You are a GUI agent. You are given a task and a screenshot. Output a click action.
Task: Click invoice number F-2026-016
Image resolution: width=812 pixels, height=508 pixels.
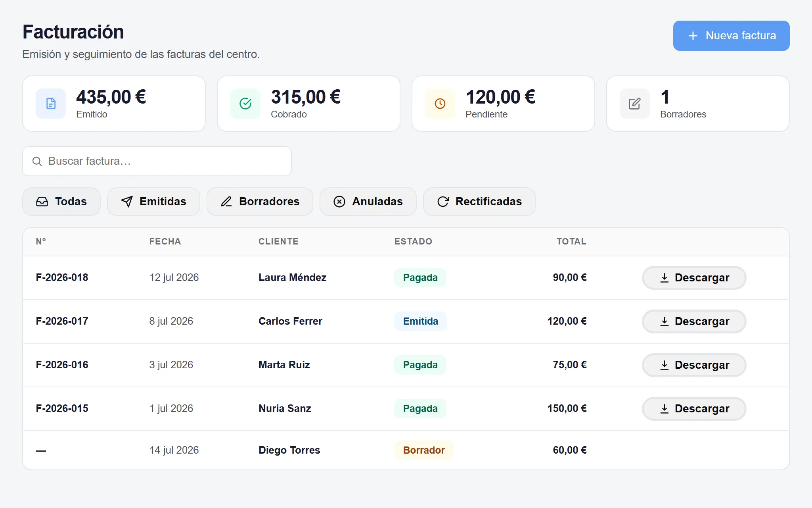62,365
